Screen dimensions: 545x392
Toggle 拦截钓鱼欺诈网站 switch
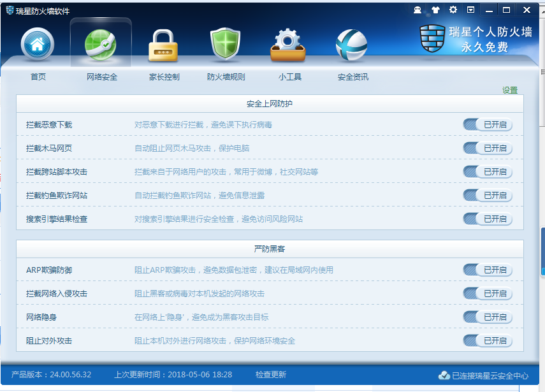[488, 196]
